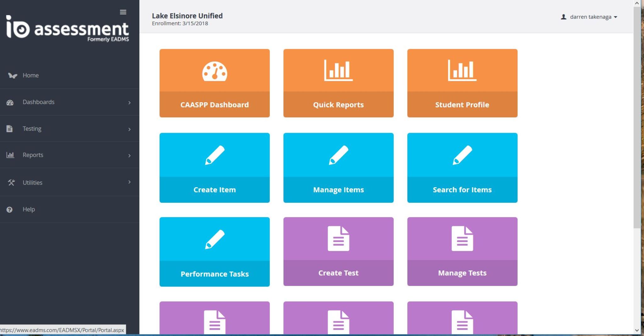
Task: Open the CAASPP Dashboard gauge icon tile
Action: coord(214,71)
